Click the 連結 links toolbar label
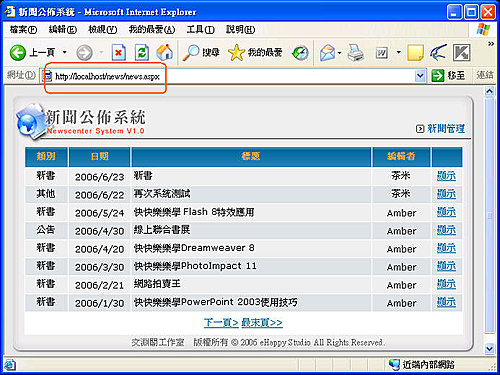Screen dimensions: 500x375 click(x=484, y=75)
